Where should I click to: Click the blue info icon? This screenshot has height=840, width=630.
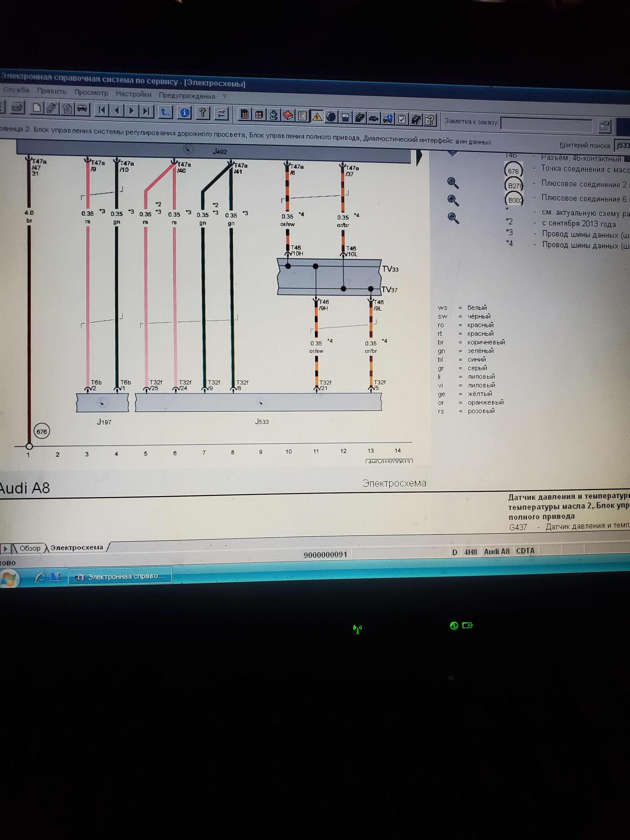click(x=185, y=113)
